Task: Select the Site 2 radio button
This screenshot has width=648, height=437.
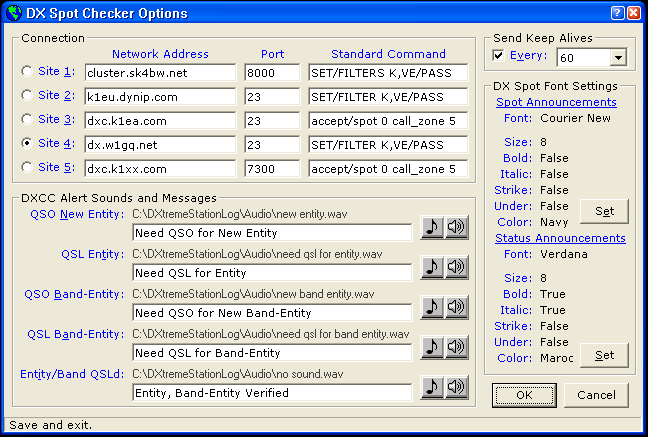Action: tap(27, 95)
